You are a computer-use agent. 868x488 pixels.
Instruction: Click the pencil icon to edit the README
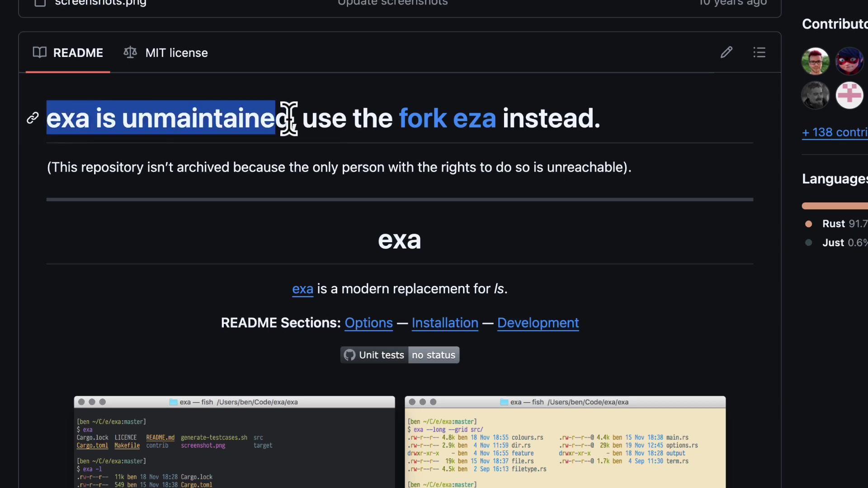click(726, 52)
